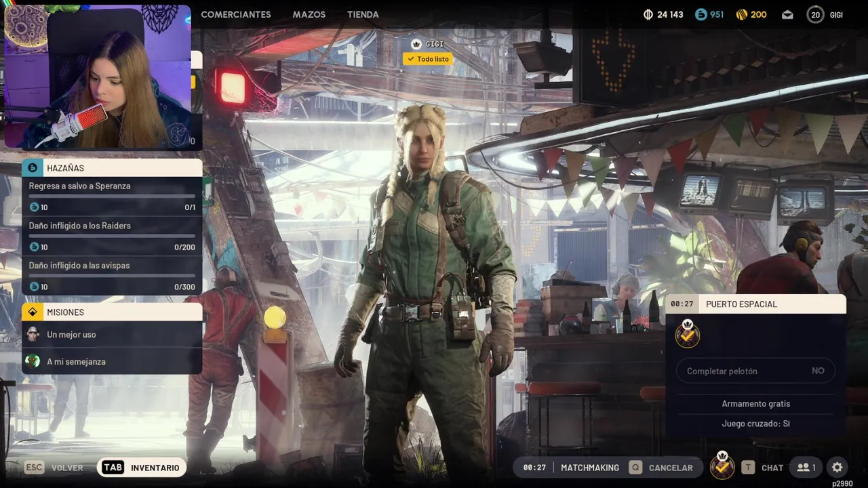The width and height of the screenshot is (868, 488).
Task: Click the squad ready badge in Puerto Espacial panel
Action: click(x=688, y=333)
